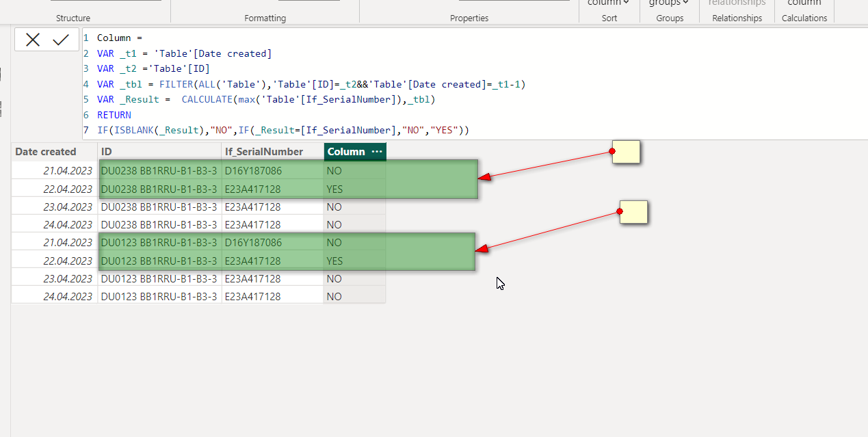
Task: Select E23A417128 serial in DU0123 24.04.2023 row
Action: 272,296
